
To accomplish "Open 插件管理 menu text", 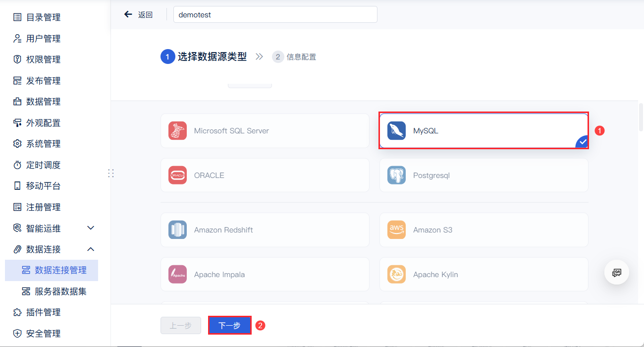I will pyautogui.click(x=44, y=312).
